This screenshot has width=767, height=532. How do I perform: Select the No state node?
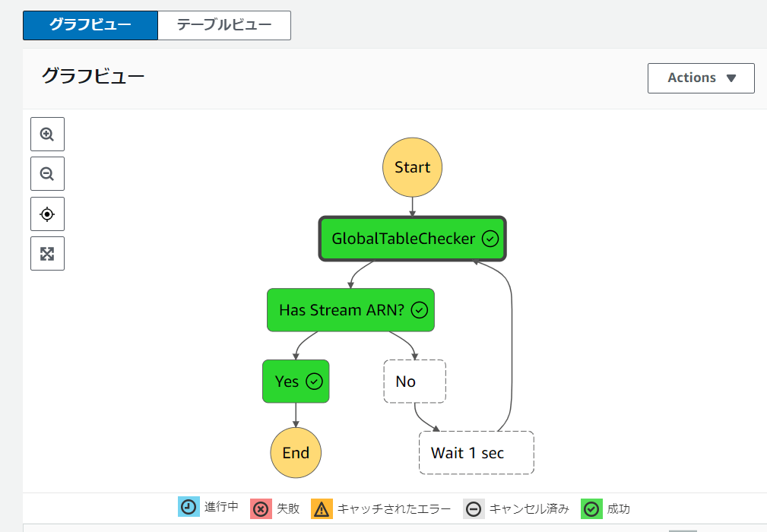[415, 382]
